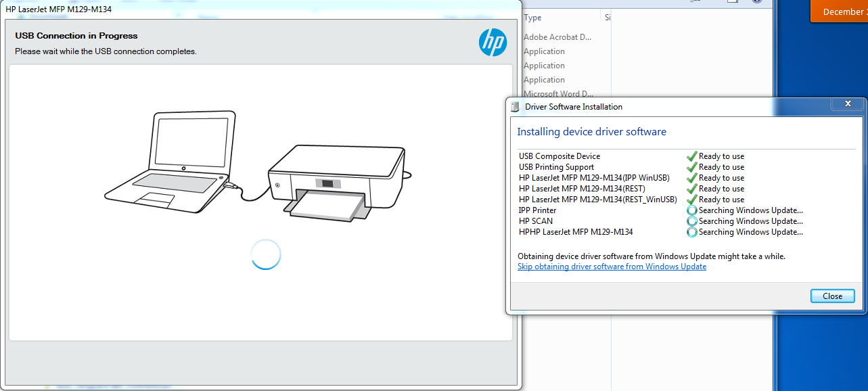Click the Close button in Driver Software Installation

832,296
